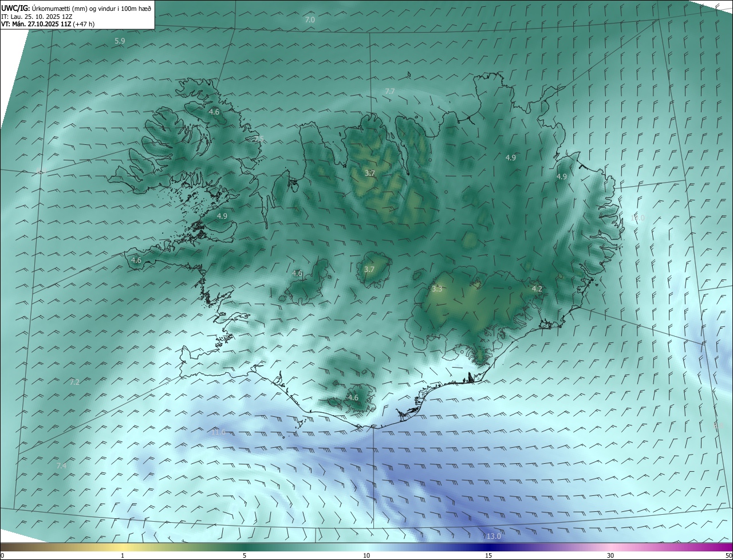Viewport: 733px width, 560px height.
Task: Click the 3.3 value on the large glacier
Action: (437, 289)
